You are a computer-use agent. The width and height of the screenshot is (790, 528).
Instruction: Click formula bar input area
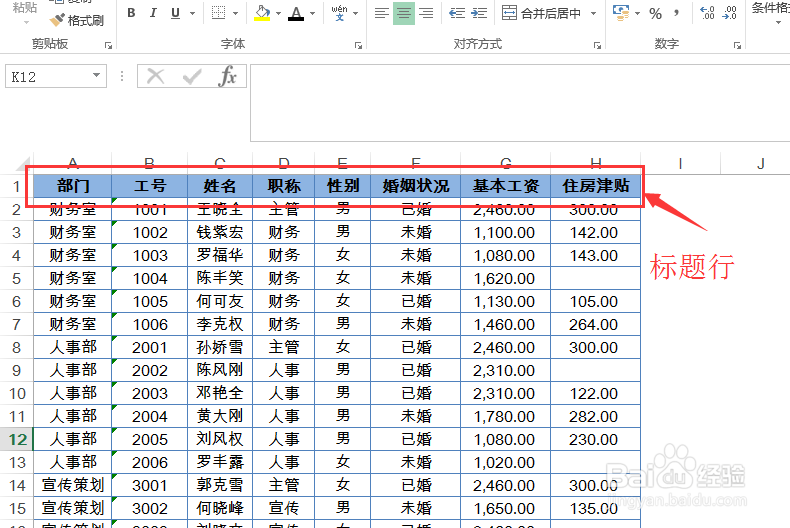click(520, 103)
